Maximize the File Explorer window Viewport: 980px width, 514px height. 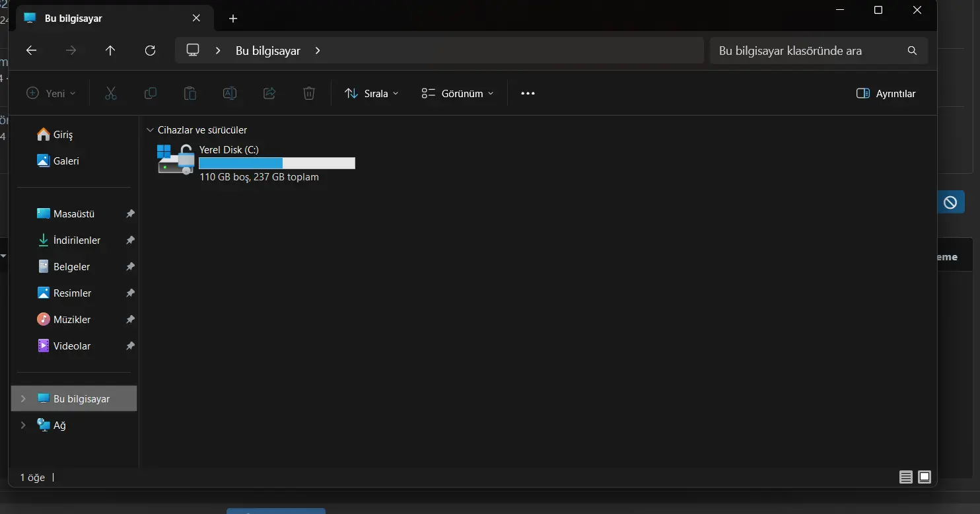click(x=878, y=10)
